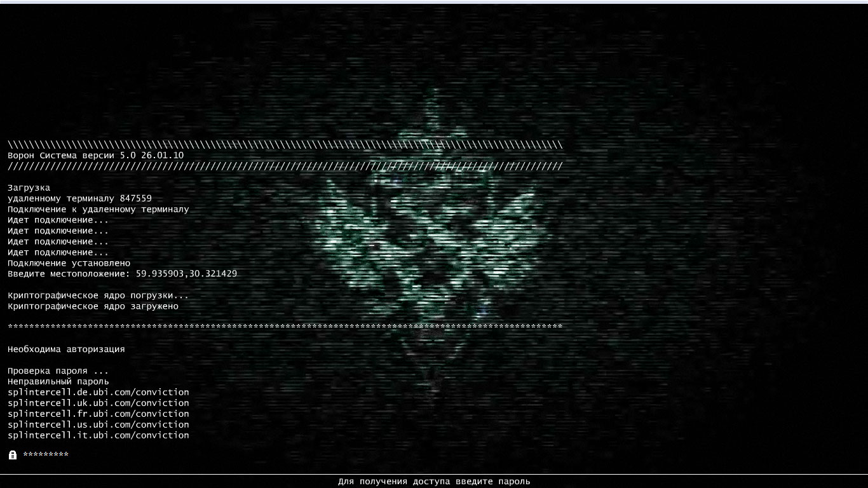The height and width of the screenshot is (488, 868).
Task: Click the text 'Ворон Система версии 5.0 26.01.10'
Action: (96, 155)
